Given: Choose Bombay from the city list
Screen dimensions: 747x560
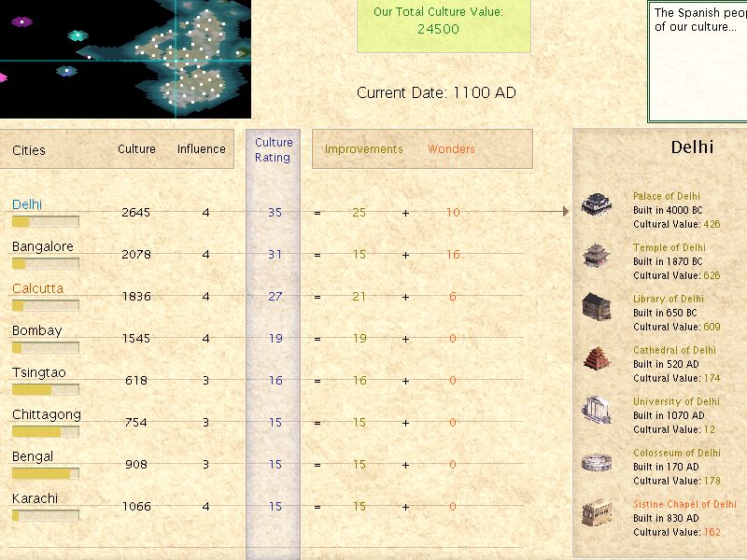Looking at the screenshot, I should pyautogui.click(x=36, y=330).
